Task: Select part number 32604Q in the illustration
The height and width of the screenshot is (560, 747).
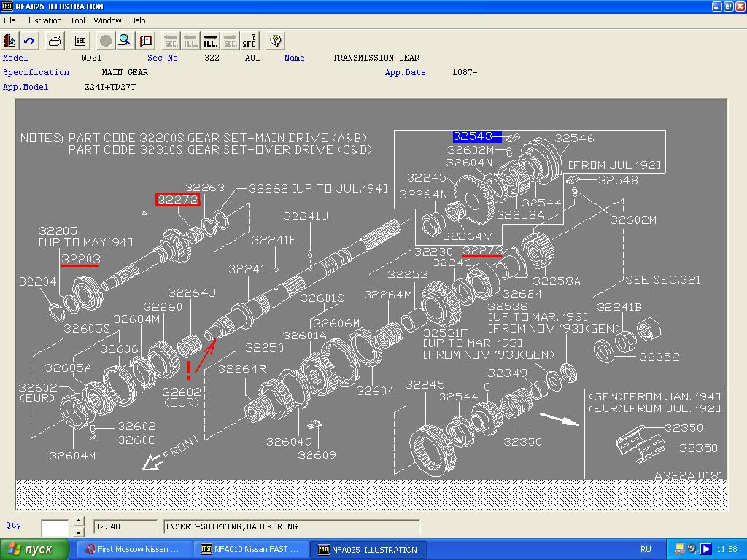Action: [x=289, y=442]
